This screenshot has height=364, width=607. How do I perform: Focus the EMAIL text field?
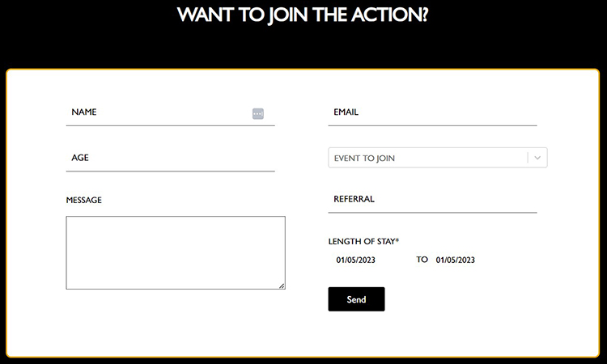click(x=432, y=112)
